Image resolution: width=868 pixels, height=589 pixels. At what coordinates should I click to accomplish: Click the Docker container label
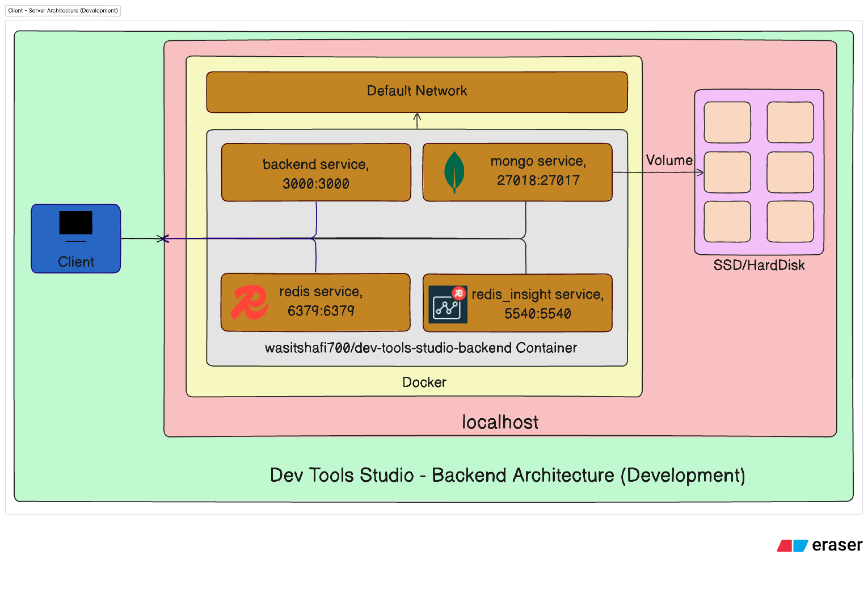424,382
